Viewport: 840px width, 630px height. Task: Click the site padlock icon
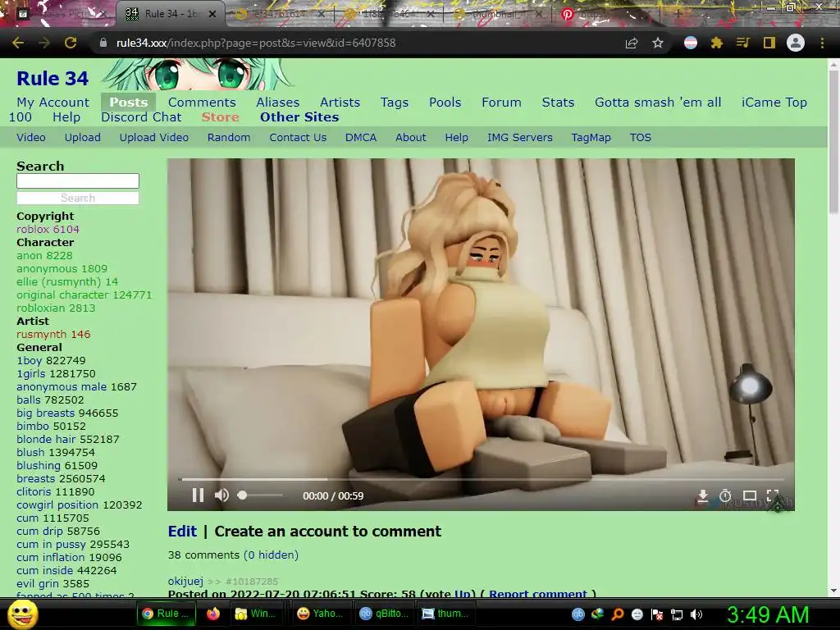point(103,43)
